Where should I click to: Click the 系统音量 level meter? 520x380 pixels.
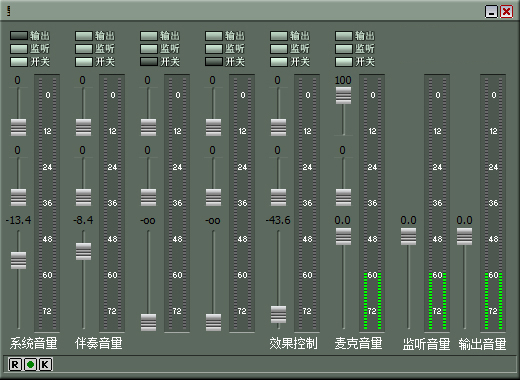pyautogui.click(x=47, y=203)
